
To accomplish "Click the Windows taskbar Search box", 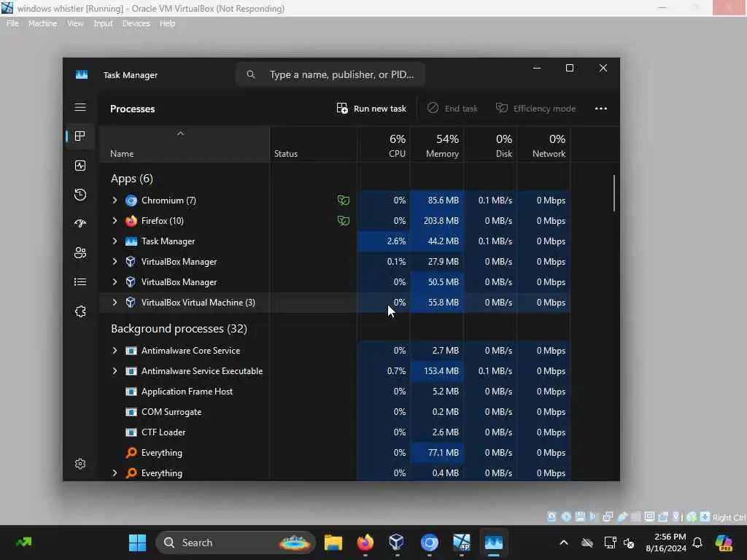I will click(236, 542).
